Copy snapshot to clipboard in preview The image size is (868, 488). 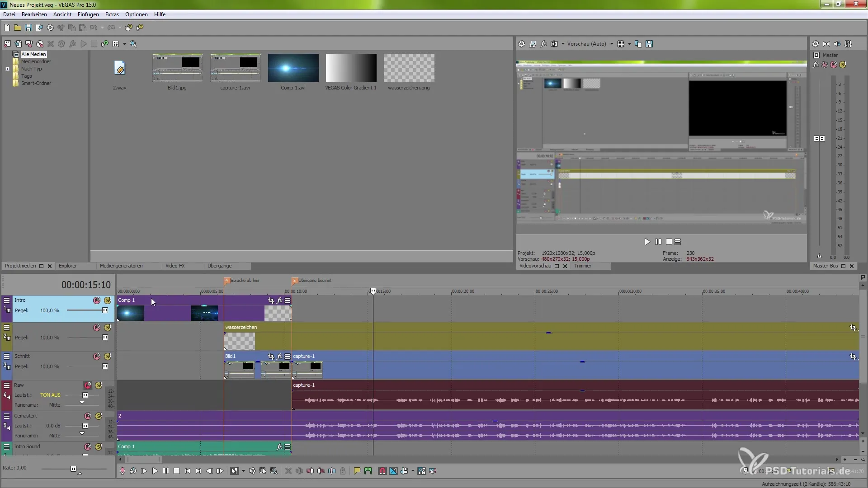coord(638,44)
